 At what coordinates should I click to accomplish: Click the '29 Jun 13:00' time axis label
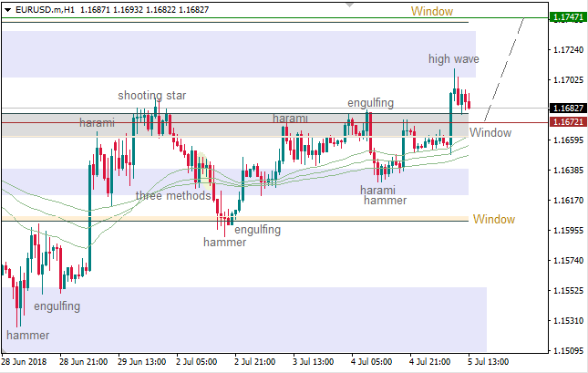click(x=143, y=361)
